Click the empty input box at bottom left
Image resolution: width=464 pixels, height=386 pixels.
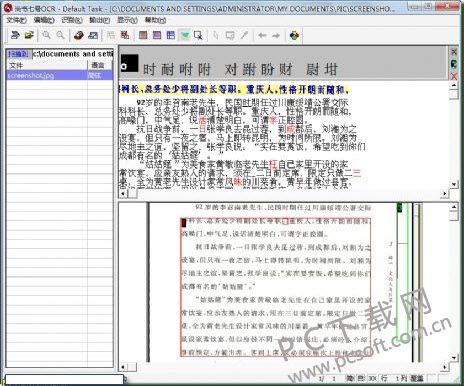(64, 379)
